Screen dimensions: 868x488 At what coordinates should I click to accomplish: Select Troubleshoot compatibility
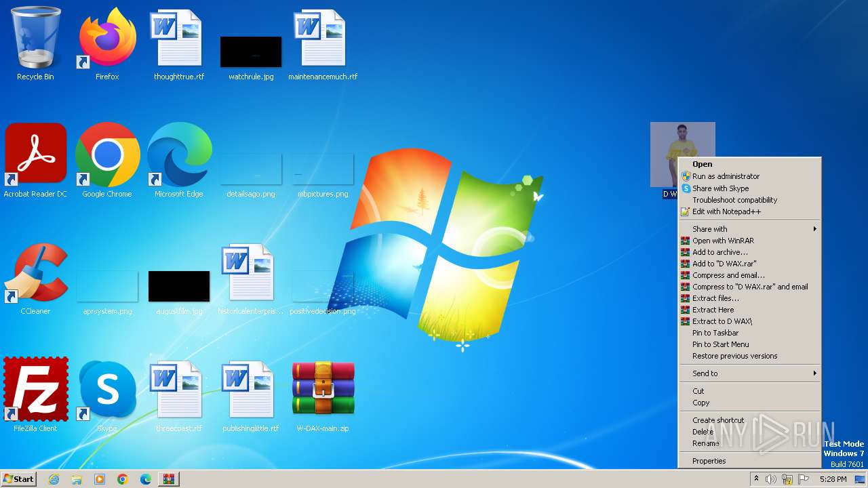point(749,200)
